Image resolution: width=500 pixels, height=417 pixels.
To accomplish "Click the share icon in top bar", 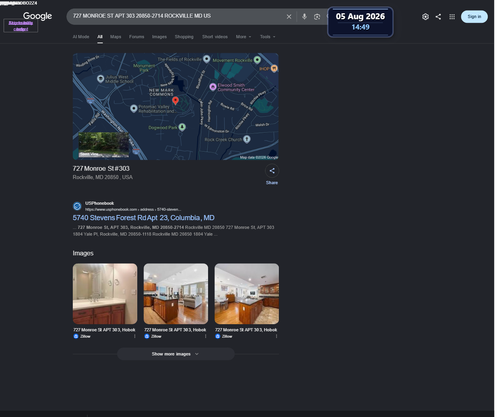I will coord(438,17).
